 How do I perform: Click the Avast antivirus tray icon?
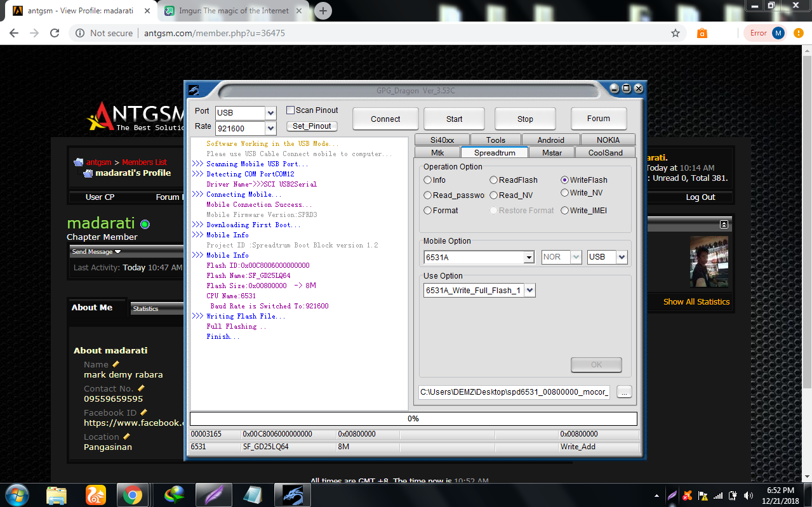point(688,496)
